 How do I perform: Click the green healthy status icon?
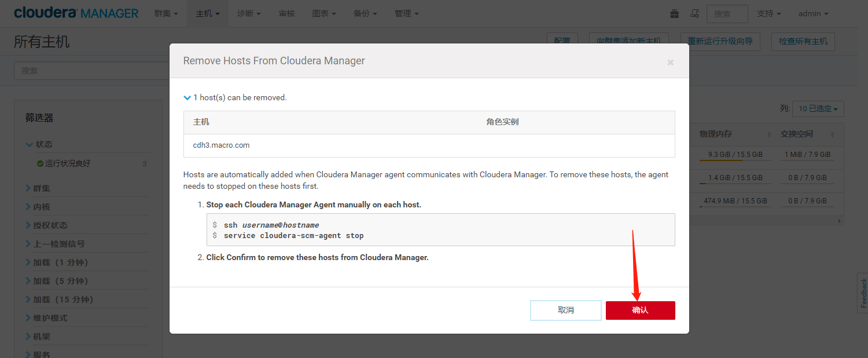coord(40,164)
